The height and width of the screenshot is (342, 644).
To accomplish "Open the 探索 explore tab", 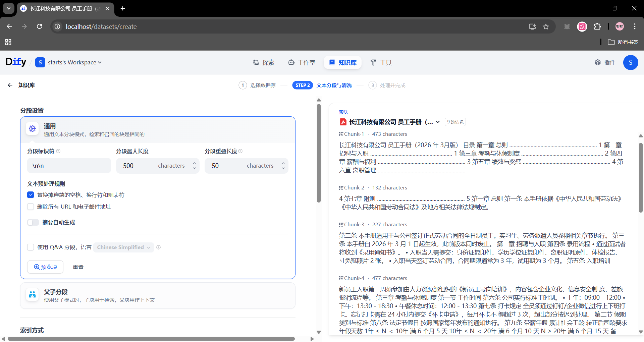I will pos(264,62).
